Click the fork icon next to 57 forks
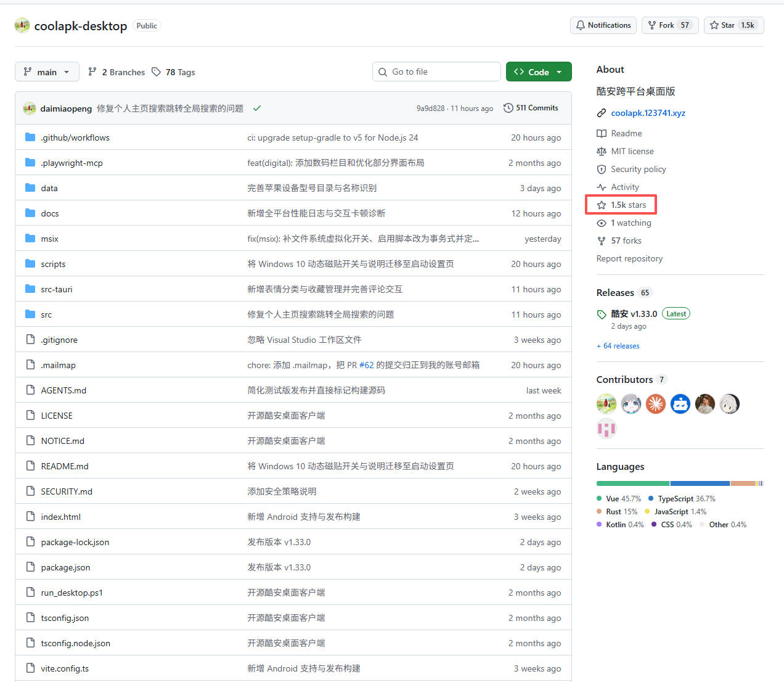Screen dimensions: 784x682 (602, 240)
